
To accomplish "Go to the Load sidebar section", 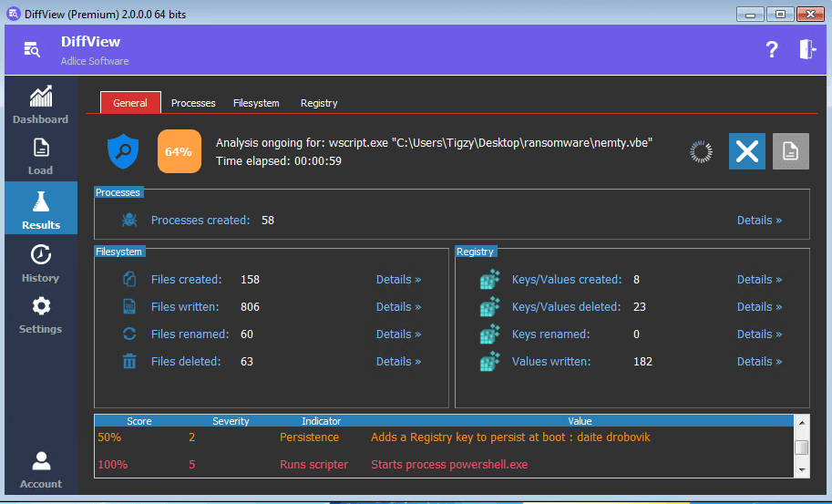I will tap(40, 156).
